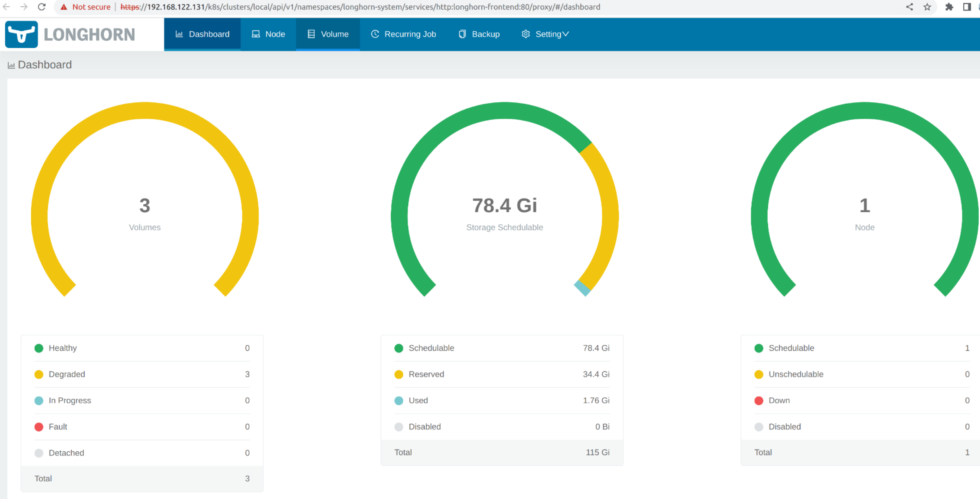Image resolution: width=980 pixels, height=499 pixels.
Task: Open the browser side panel icon
Action: coord(967,7)
